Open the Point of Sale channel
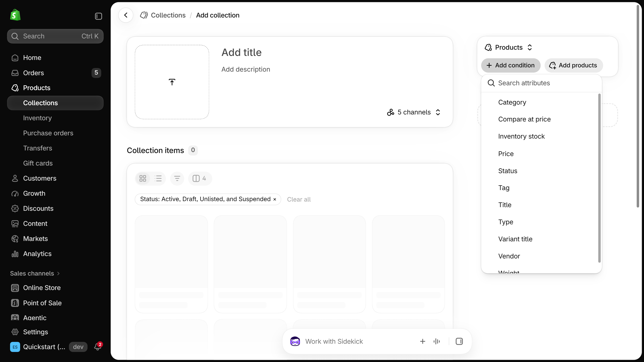The width and height of the screenshot is (644, 362). [55, 303]
